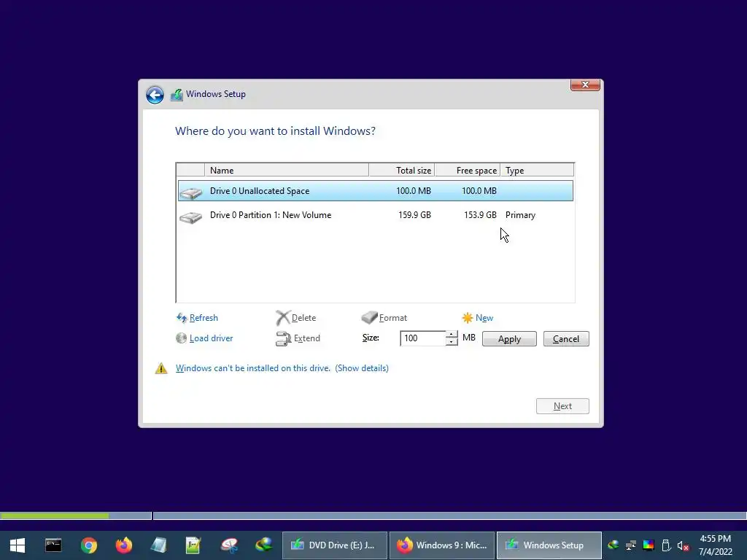Click the blue back arrow button

click(155, 95)
